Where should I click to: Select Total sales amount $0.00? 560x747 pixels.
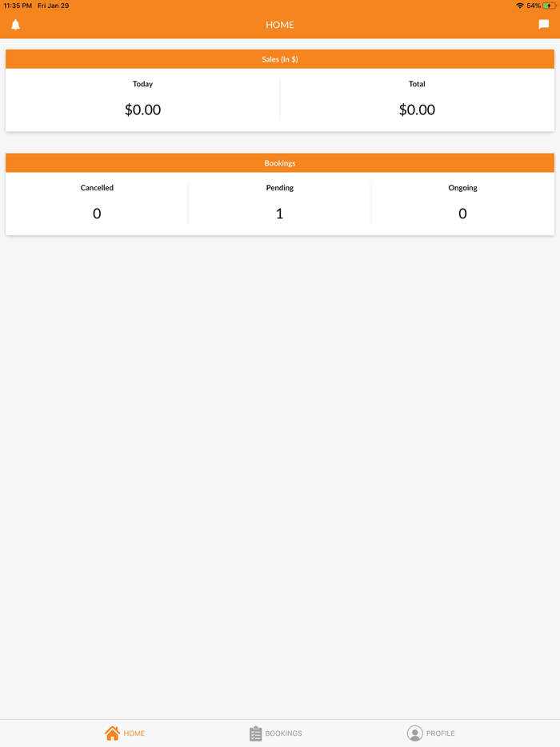(417, 110)
